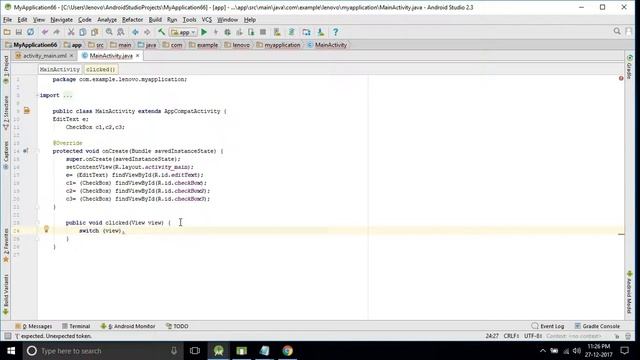This screenshot has width=640, height=360.
Task: Click the Make Project hammer icon
Action: (x=162, y=32)
